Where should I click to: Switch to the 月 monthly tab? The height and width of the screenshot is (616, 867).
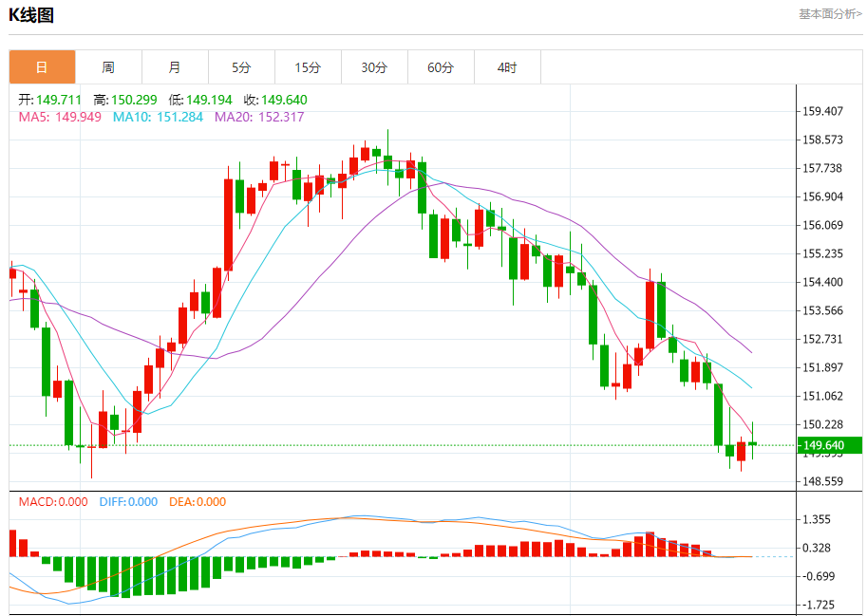[x=175, y=67]
